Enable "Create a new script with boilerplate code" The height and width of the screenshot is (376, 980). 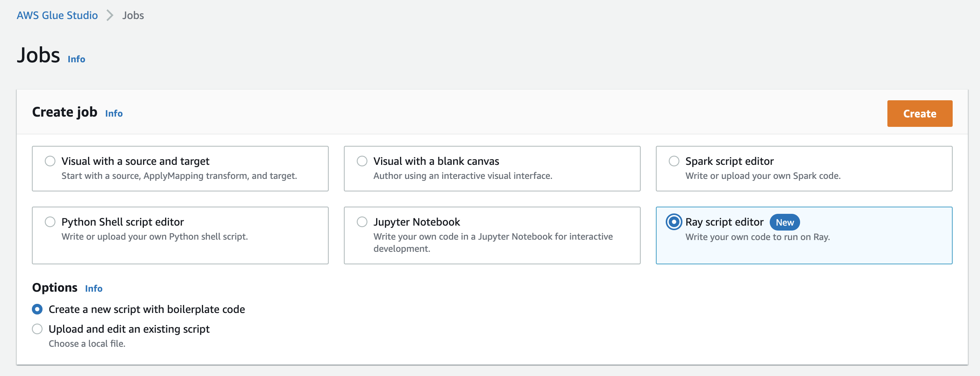pos(36,310)
